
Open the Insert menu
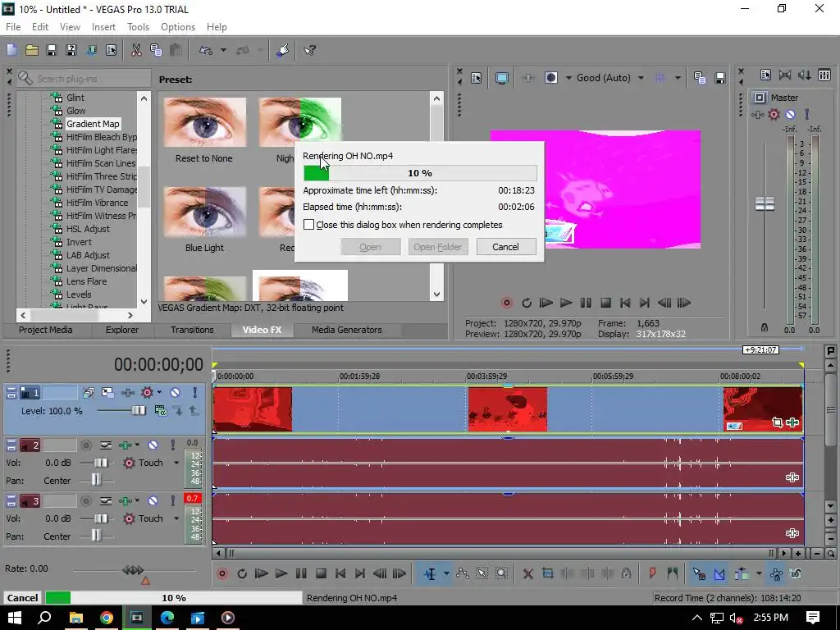pos(103,27)
